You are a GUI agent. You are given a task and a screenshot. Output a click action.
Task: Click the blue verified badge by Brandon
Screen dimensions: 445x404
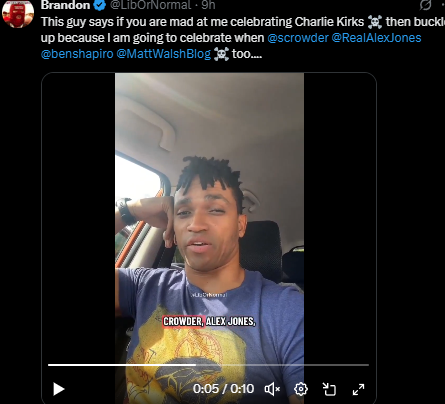click(x=99, y=5)
